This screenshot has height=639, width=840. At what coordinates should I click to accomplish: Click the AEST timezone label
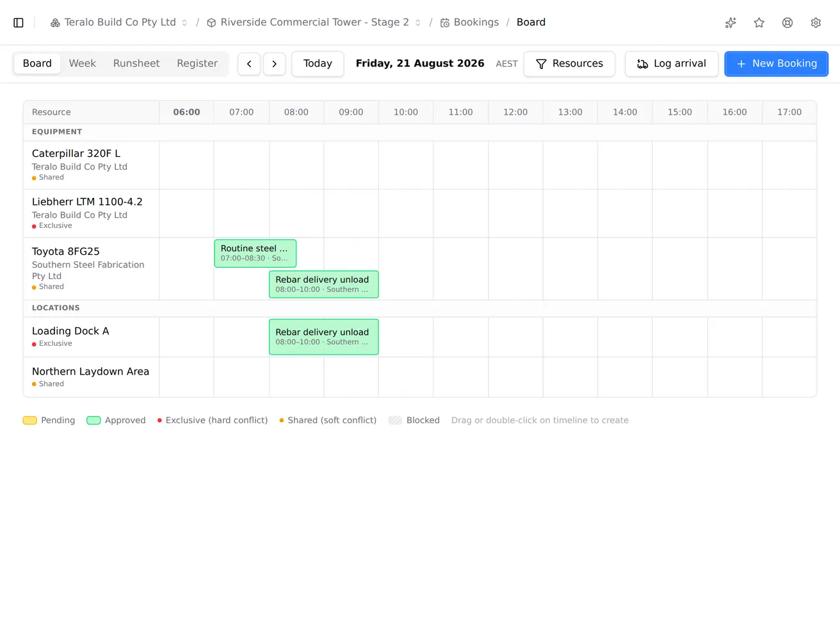(x=506, y=64)
